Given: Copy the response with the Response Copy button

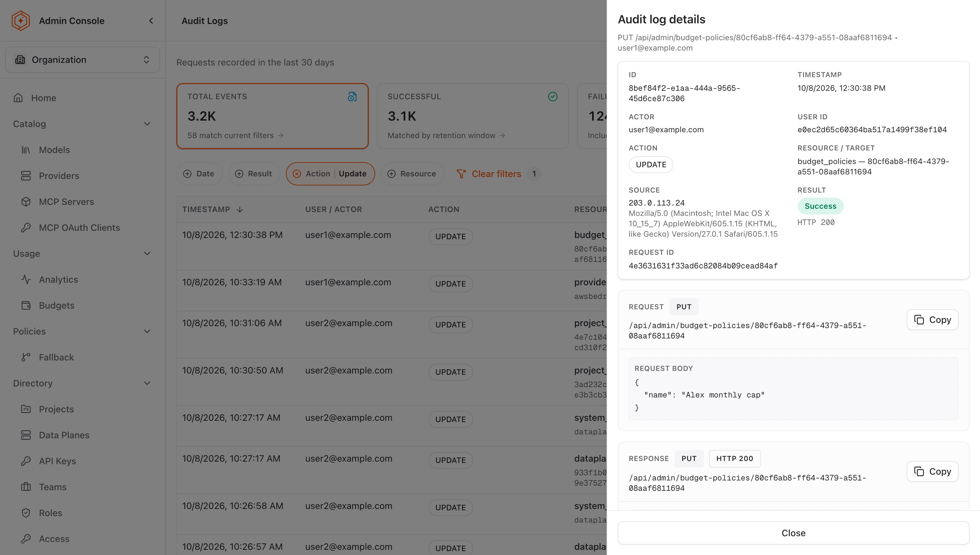Looking at the screenshot, I should [932, 471].
